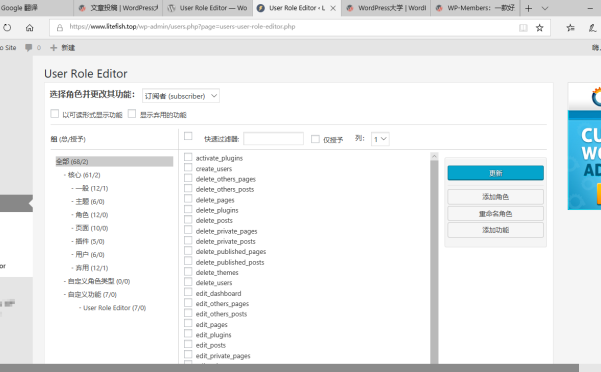This screenshot has width=601, height=372.
Task: Toggle the human-readable form checkbox
Action: [54, 114]
